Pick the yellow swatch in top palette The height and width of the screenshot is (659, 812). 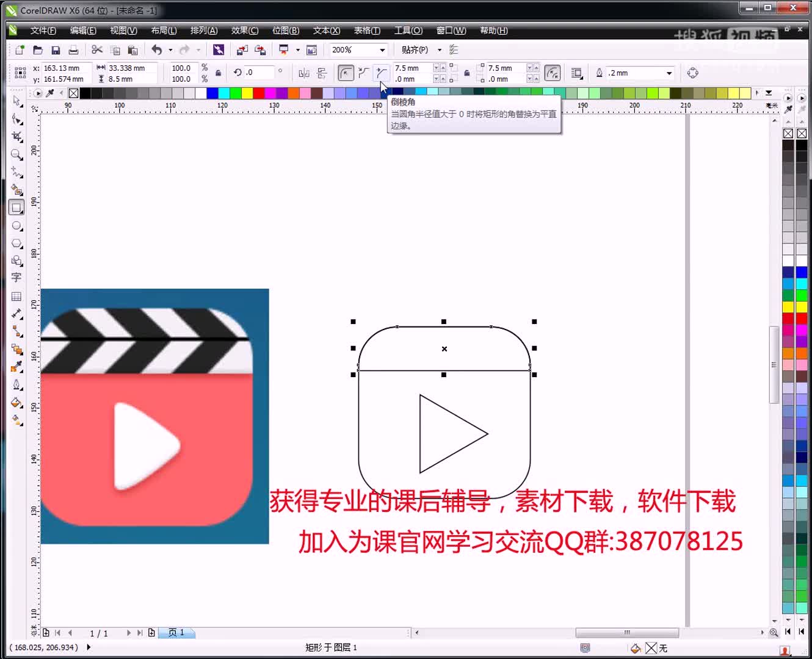pyautogui.click(x=247, y=93)
